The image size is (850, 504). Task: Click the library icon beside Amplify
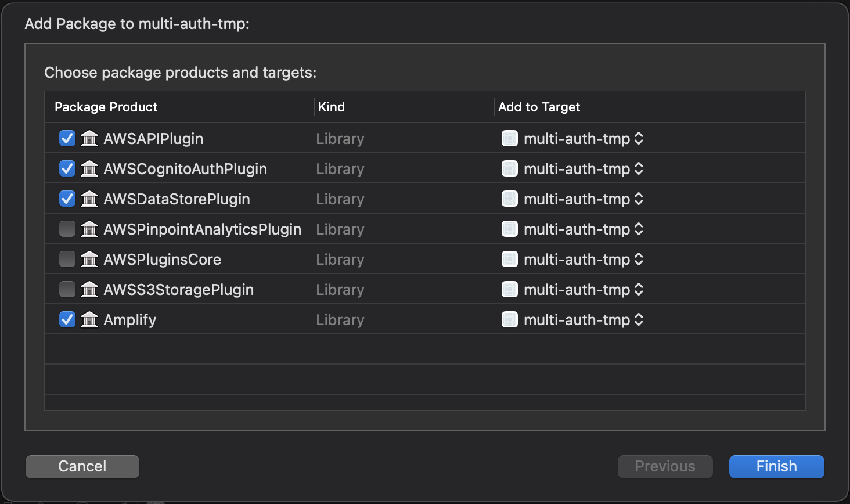89,319
